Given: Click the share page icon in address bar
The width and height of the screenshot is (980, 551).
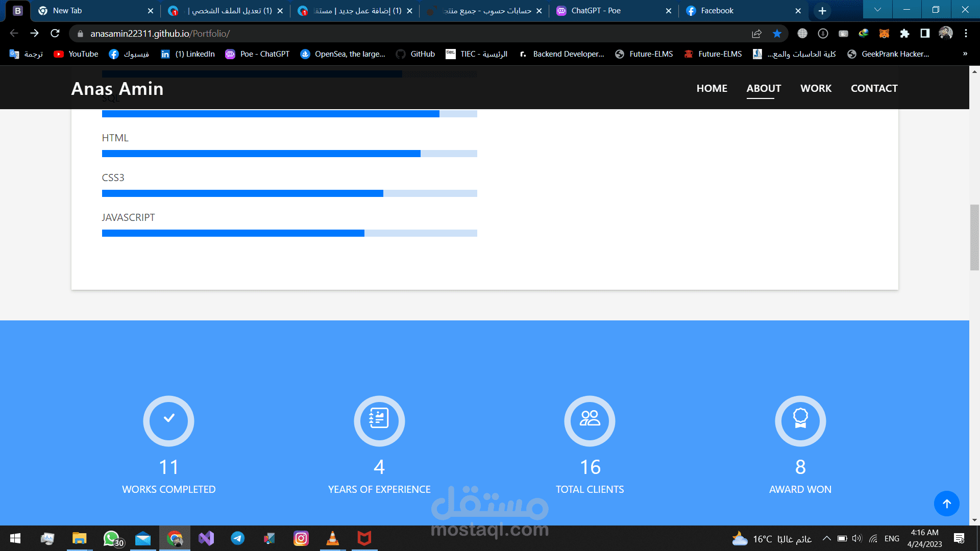Looking at the screenshot, I should coord(756,34).
